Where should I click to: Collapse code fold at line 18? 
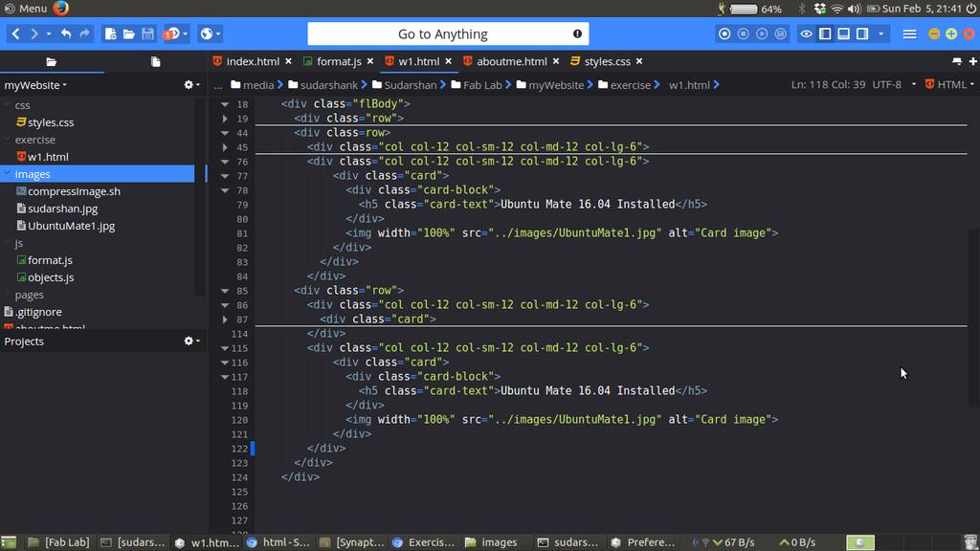(x=224, y=104)
